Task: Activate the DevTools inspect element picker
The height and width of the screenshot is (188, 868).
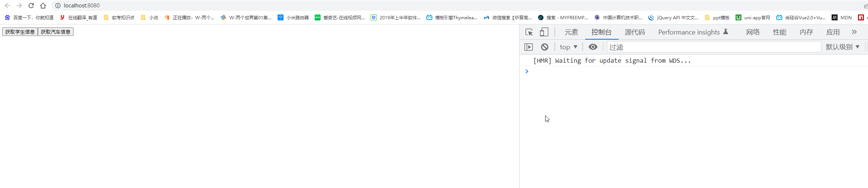Action: (x=529, y=32)
